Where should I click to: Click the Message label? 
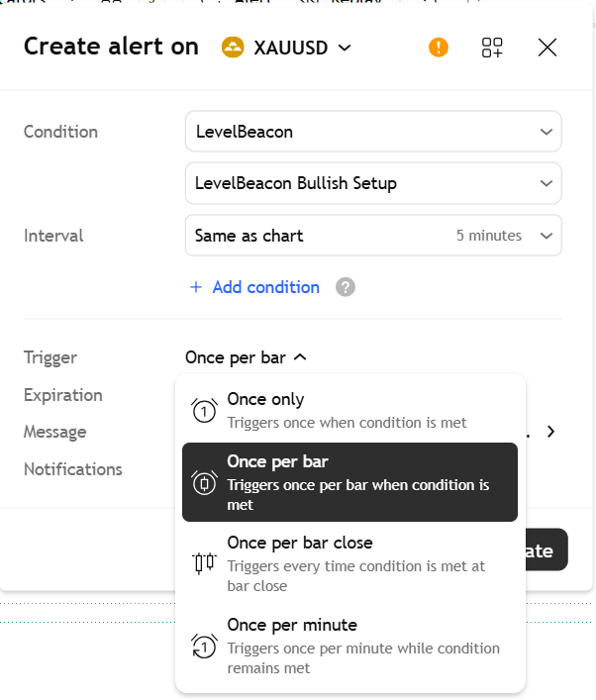(x=54, y=432)
